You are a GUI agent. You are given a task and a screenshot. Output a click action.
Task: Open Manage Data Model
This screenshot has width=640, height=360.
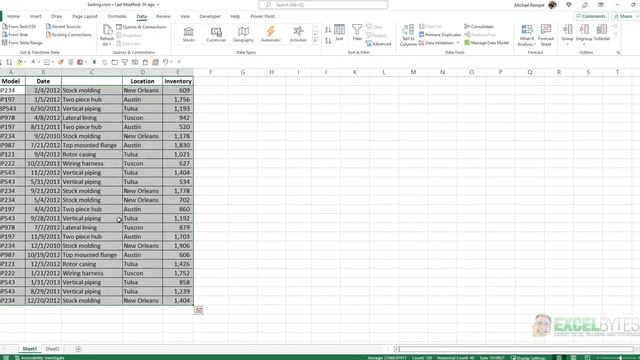[487, 42]
